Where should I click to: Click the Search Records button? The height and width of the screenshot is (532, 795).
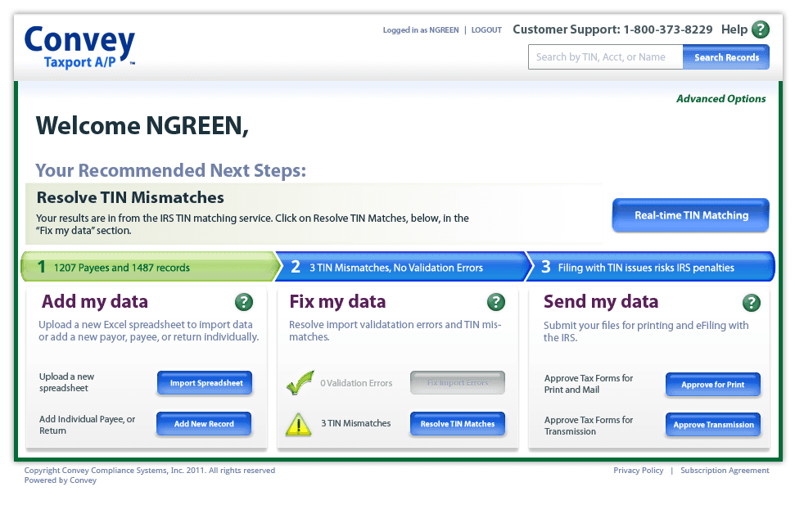[x=726, y=57]
